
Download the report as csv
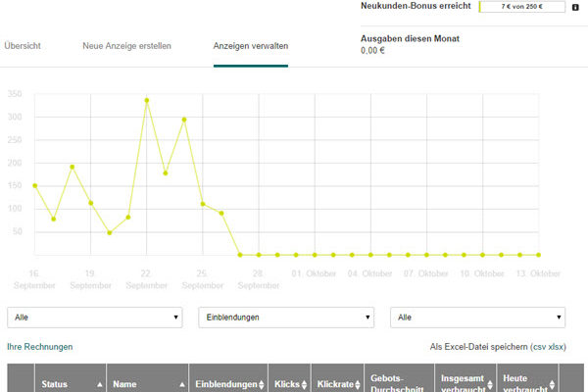click(x=538, y=347)
